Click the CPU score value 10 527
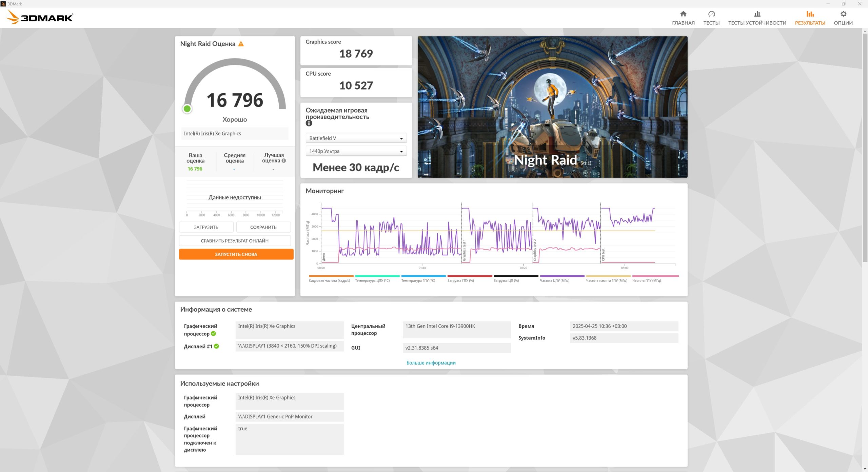Image resolution: width=868 pixels, height=472 pixels. (356, 85)
